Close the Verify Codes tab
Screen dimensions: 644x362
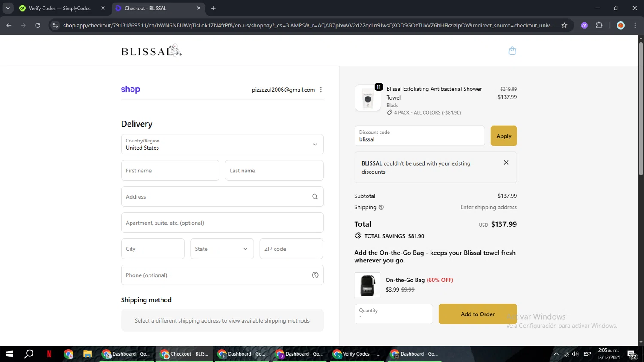103,8
